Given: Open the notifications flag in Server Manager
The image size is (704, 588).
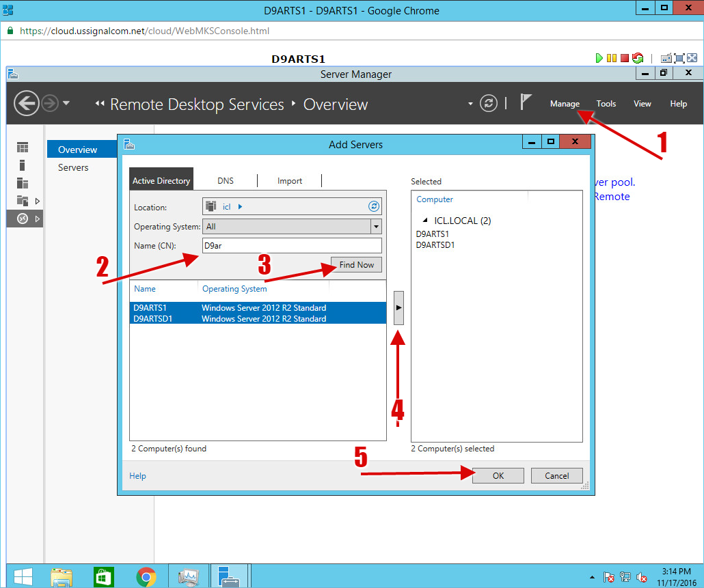Looking at the screenshot, I should [x=526, y=102].
